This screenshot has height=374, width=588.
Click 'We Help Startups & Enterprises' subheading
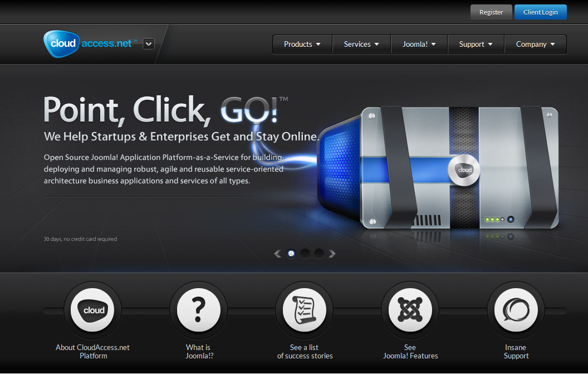pyautogui.click(x=181, y=137)
